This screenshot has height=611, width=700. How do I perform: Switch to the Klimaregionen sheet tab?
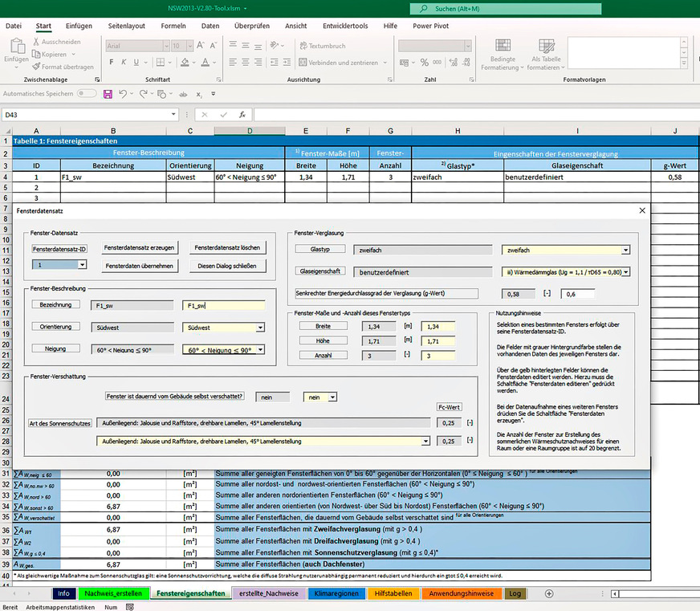[x=336, y=593]
